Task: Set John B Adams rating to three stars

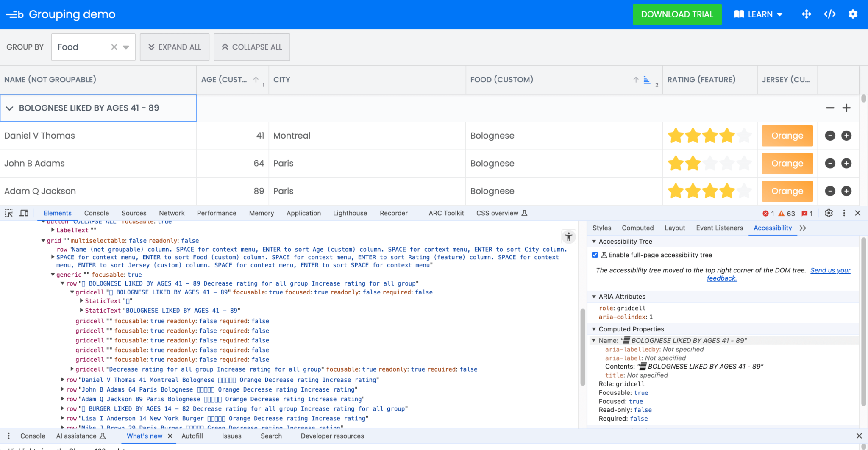Action: (710, 163)
